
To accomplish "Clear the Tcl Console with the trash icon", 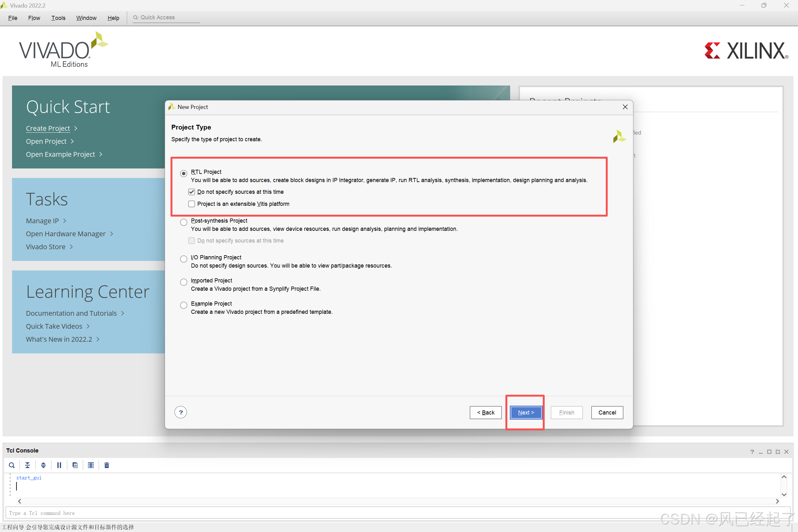I will (x=106, y=465).
